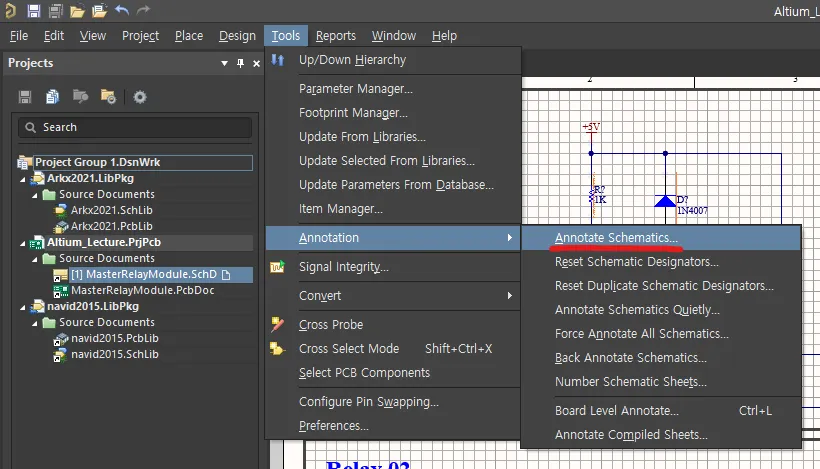This screenshot has height=469, width=820.
Task: Choose Up/Down Hierarchy
Action: click(x=393, y=60)
